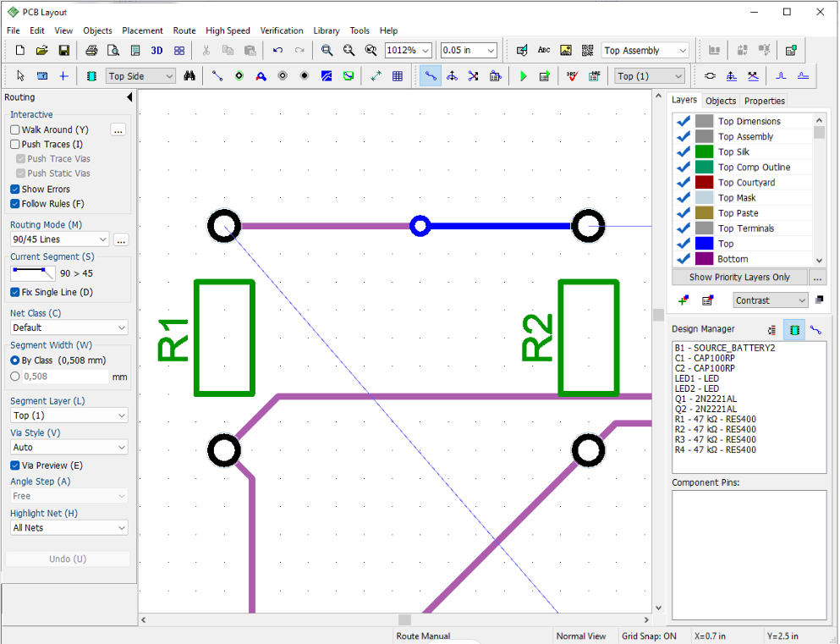Select By Class segment width radio
Screen dimensions: 840x644
click(x=15, y=360)
